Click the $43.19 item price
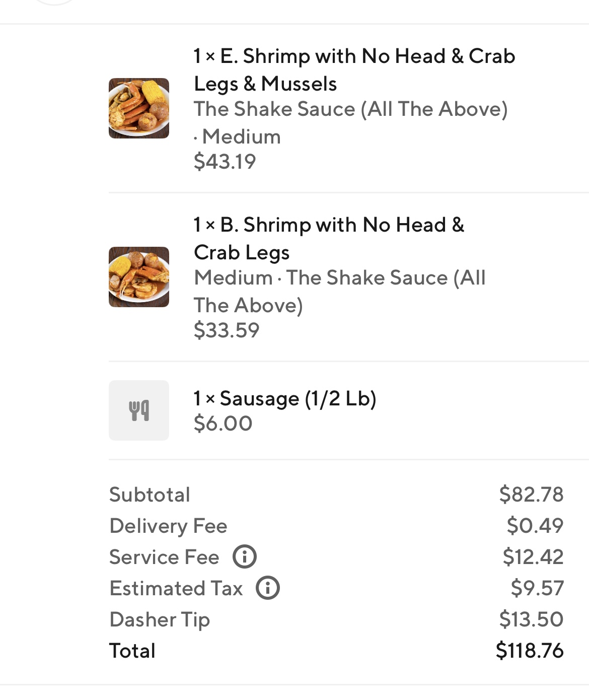Viewport: 589px width, 700px height. (x=225, y=162)
